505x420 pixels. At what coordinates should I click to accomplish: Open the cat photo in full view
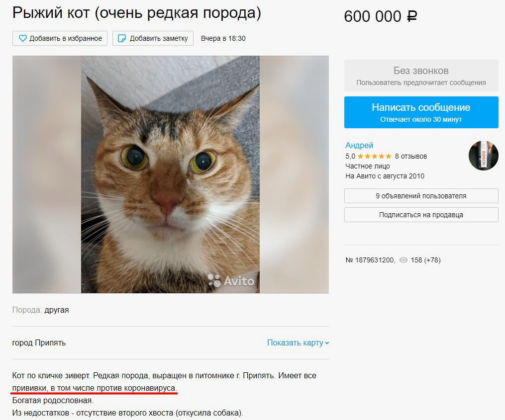point(170,174)
